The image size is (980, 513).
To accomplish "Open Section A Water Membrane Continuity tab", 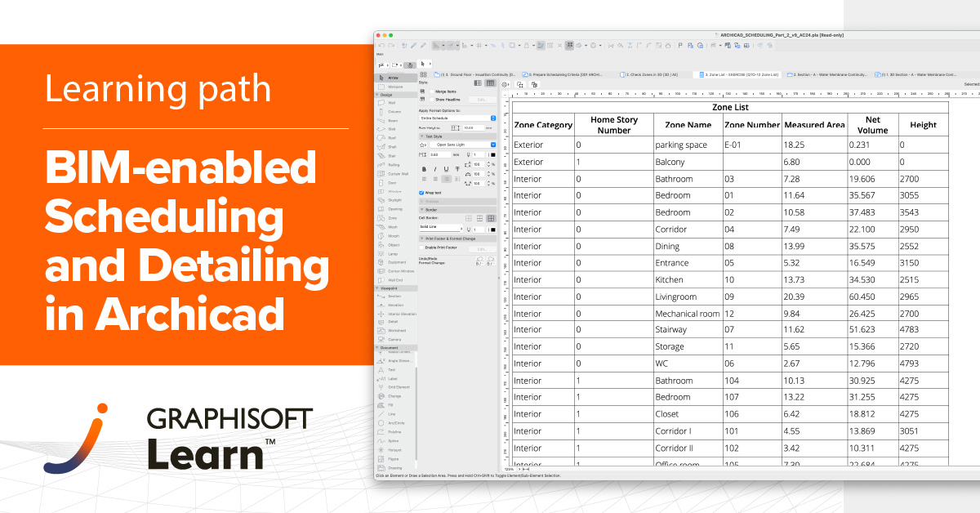I will [828, 74].
